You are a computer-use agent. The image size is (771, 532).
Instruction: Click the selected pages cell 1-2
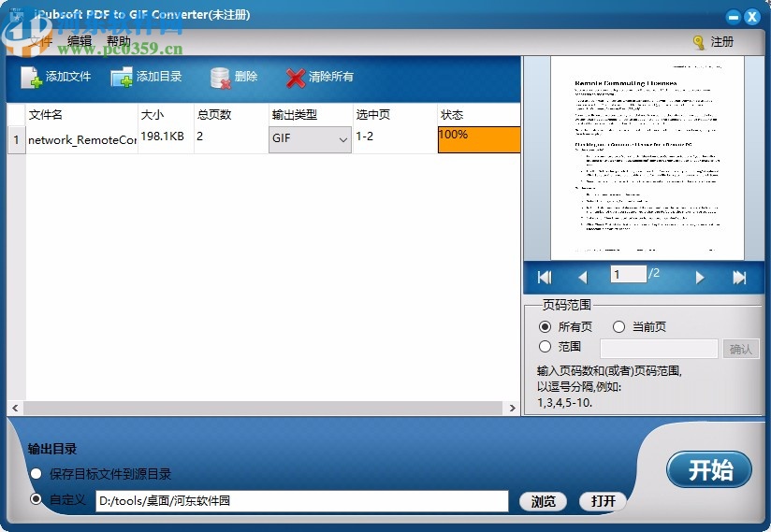coord(395,140)
